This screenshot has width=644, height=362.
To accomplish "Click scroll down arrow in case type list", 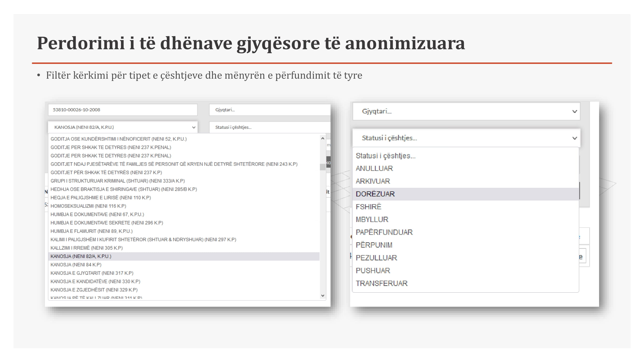I will tap(323, 296).
